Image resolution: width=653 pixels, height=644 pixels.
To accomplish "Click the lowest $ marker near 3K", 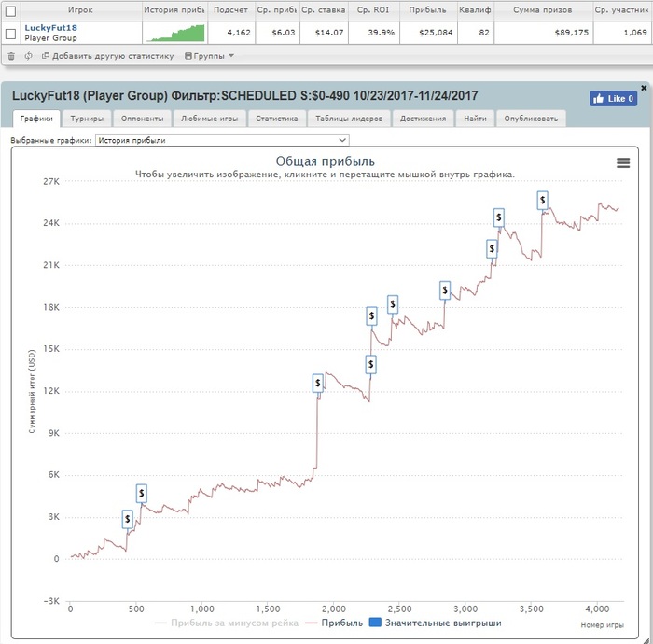I will click(128, 519).
